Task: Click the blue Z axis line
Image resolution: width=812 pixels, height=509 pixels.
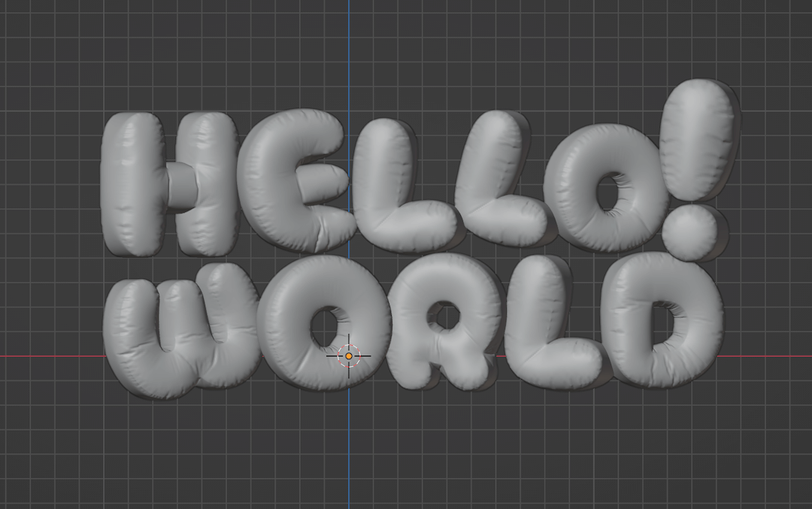Action: (349, 466)
